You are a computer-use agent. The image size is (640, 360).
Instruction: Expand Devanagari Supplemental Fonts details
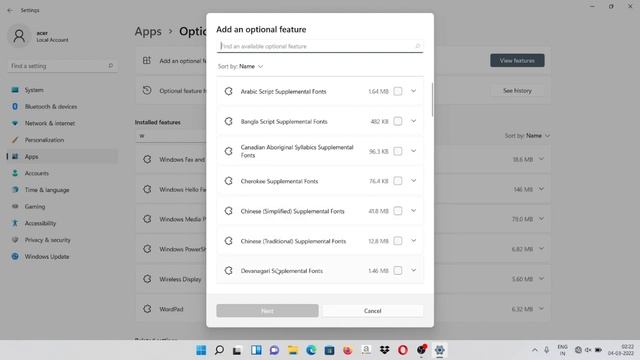click(x=413, y=270)
